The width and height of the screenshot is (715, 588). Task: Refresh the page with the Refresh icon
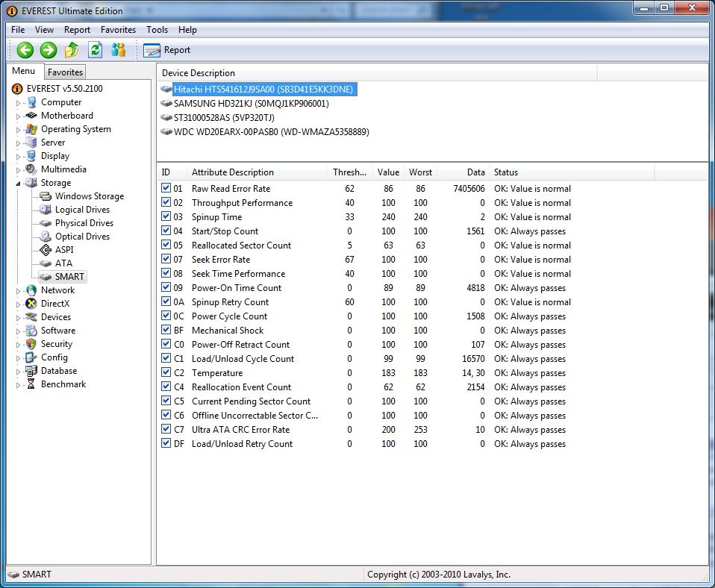95,50
